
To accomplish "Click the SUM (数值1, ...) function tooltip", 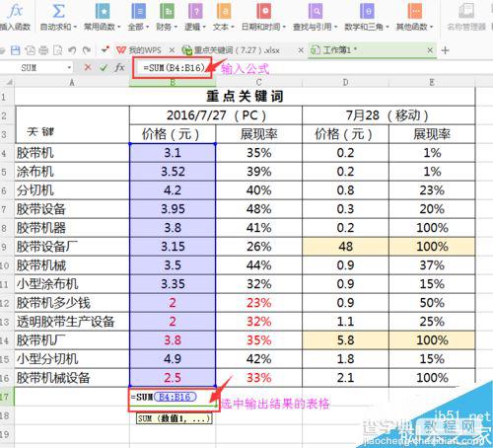I will [x=175, y=418].
